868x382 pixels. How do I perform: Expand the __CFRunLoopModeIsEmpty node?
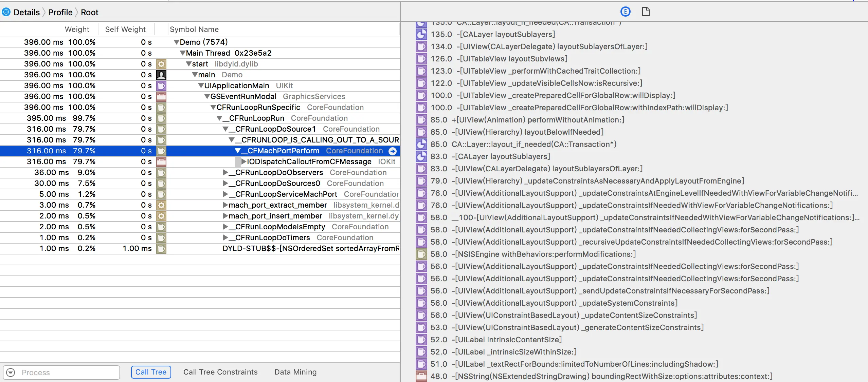tap(225, 227)
